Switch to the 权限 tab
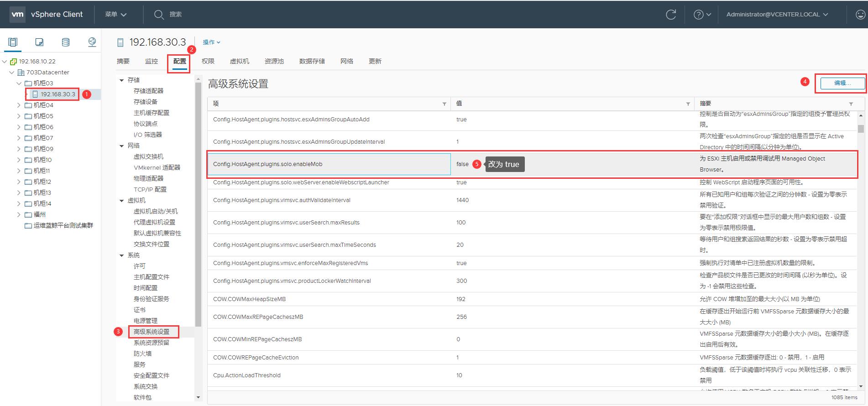 click(x=208, y=61)
